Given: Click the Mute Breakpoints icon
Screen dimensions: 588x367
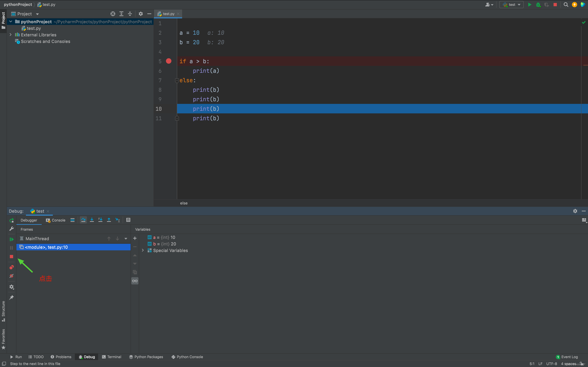Looking at the screenshot, I should 11,276.
